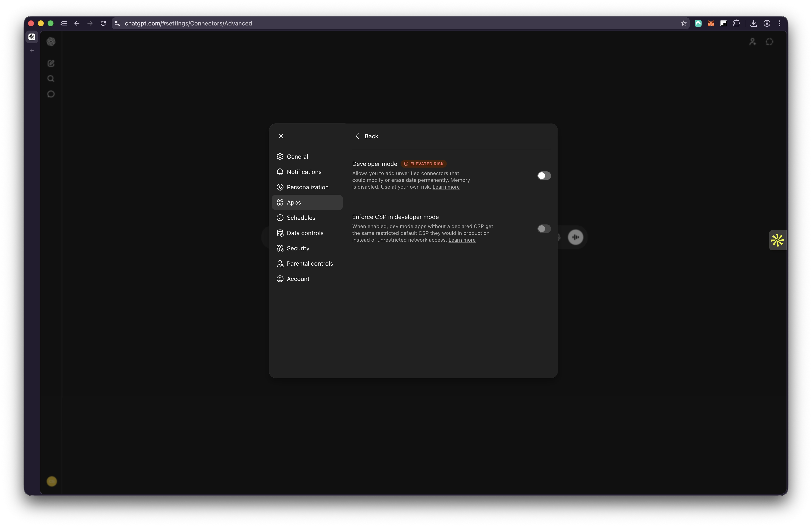The height and width of the screenshot is (527, 812).
Task: Follow Learn more link under Developer mode
Action: [446, 187]
